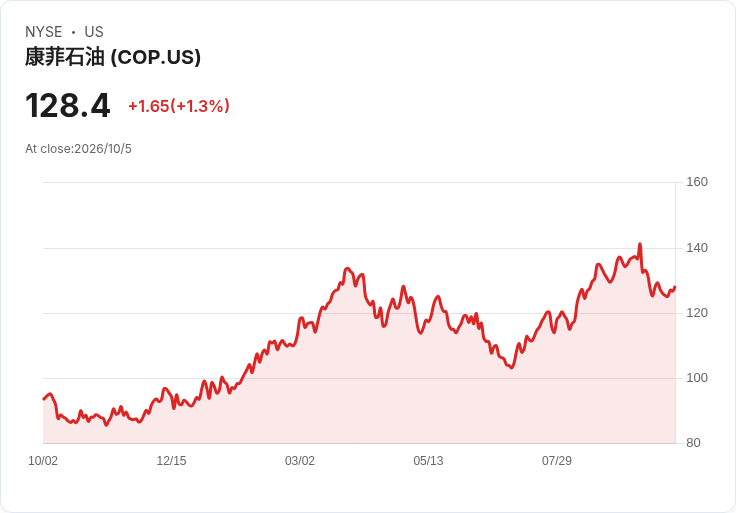Viewport: 736px width, 513px height.
Task: Select the At close:2026/10/5 date text
Action: (78, 149)
